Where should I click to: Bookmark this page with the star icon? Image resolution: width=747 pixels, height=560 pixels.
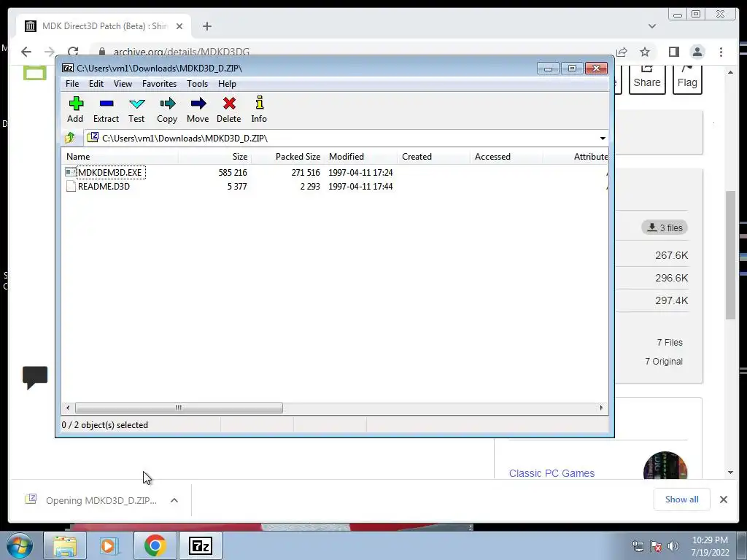645,52
